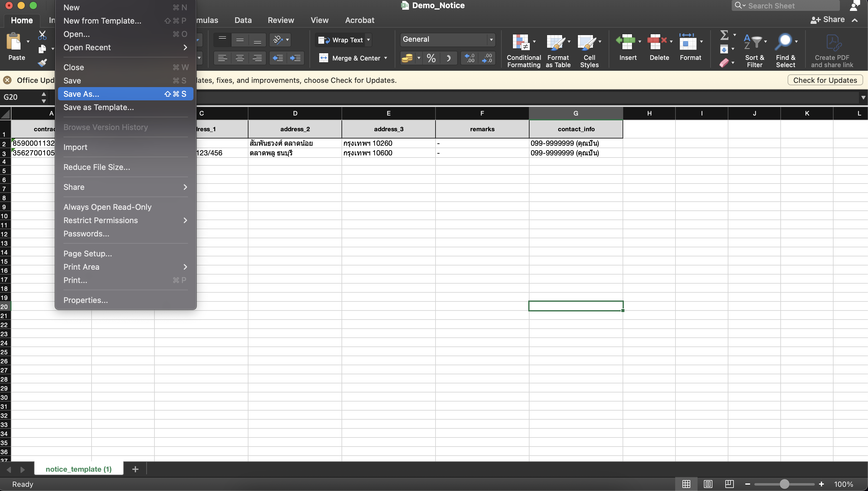This screenshot has width=868, height=491.
Task: Click the Check for Updates button
Action: click(x=824, y=80)
